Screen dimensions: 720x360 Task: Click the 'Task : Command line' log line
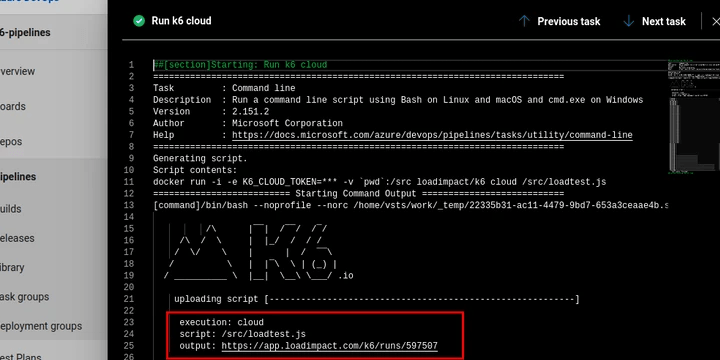coord(224,88)
